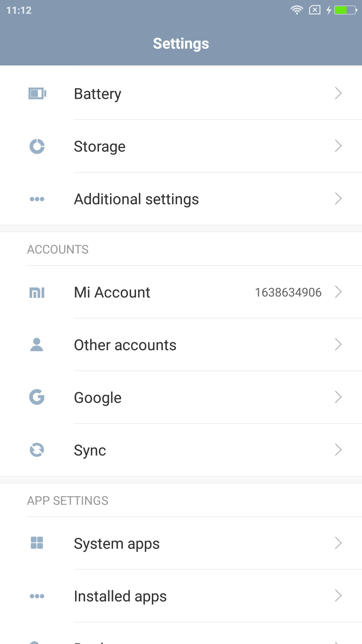This screenshot has height=644, width=362.
Task: Select the System apps entry
Action: pyautogui.click(x=117, y=544)
